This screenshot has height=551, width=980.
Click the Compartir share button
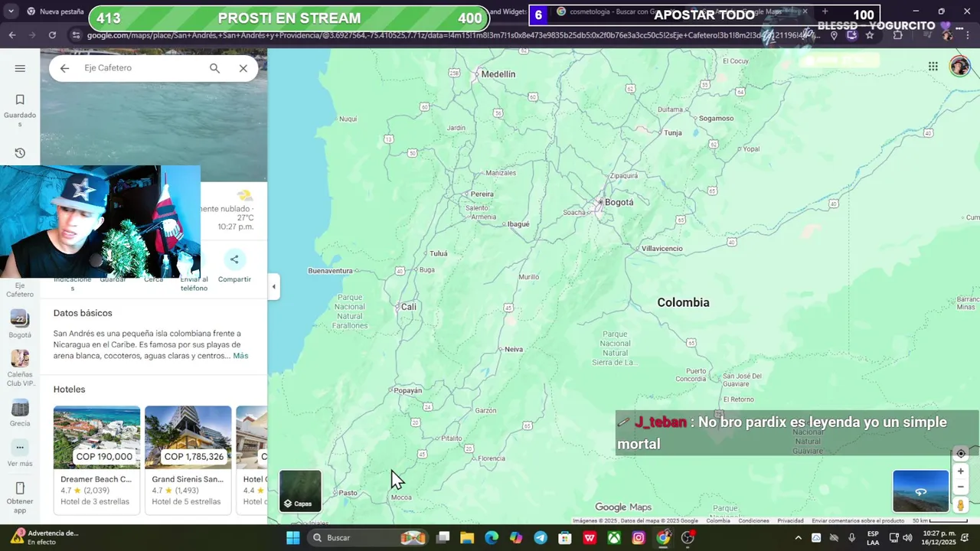pyautogui.click(x=234, y=266)
